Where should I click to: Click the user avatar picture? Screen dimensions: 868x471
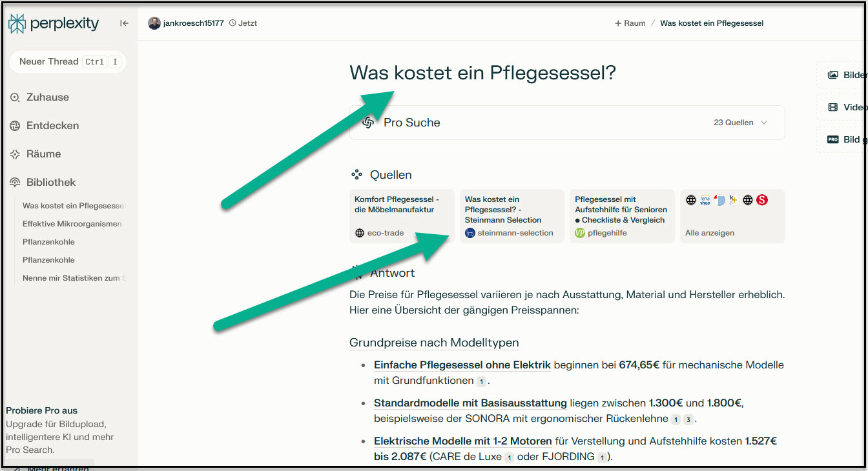154,23
